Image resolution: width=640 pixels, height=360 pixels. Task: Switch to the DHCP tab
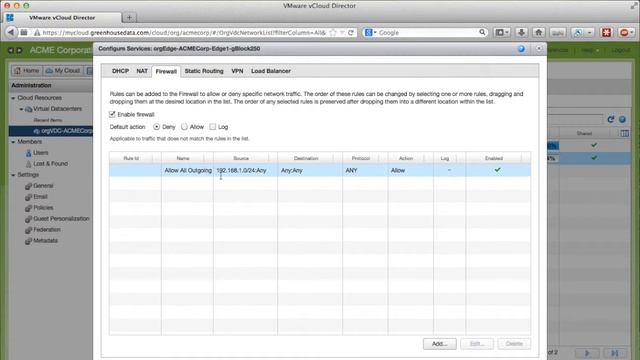(x=120, y=71)
